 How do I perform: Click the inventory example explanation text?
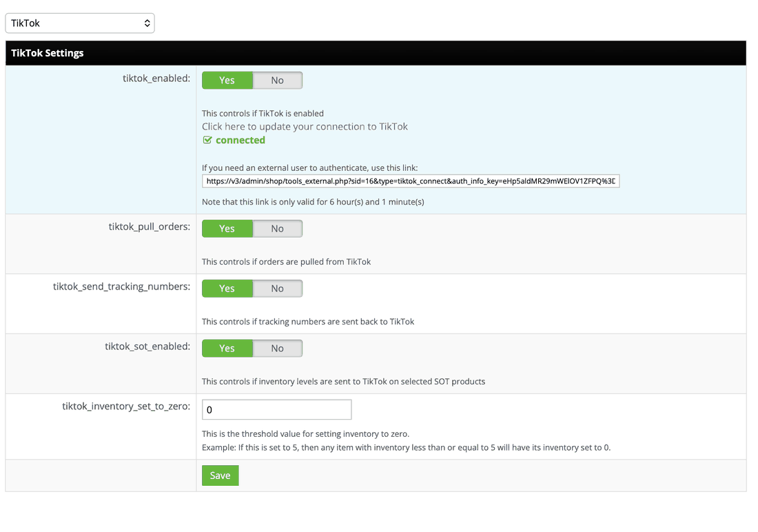coord(406,448)
